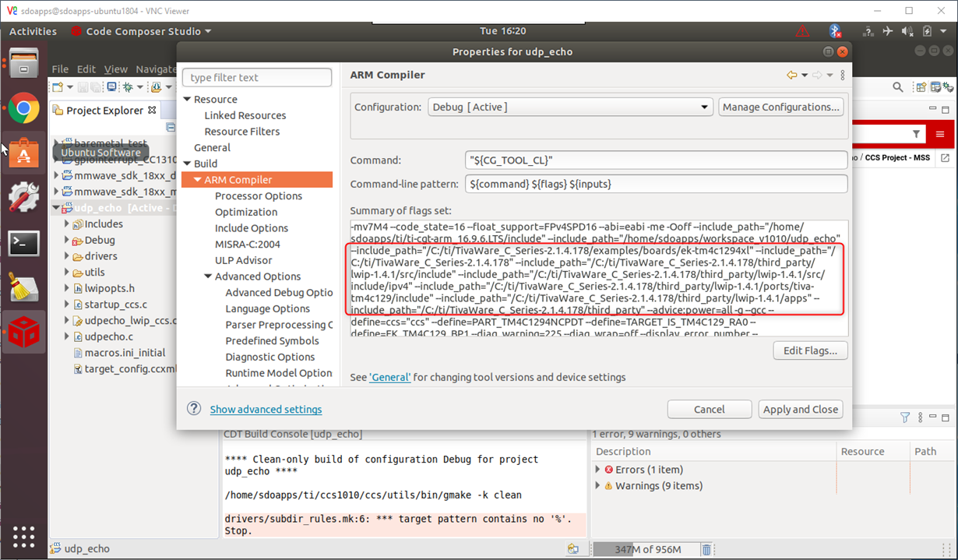
Task: Click the Command input field
Action: tap(656, 160)
